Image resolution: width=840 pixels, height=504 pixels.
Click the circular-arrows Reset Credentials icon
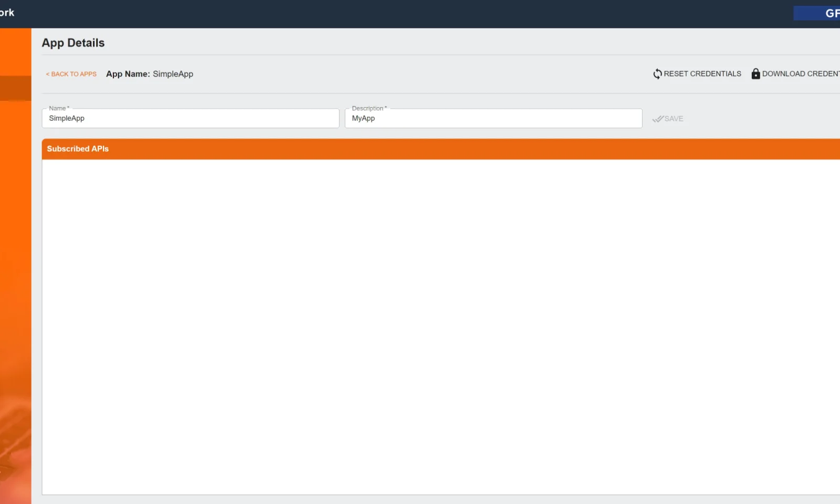657,73
